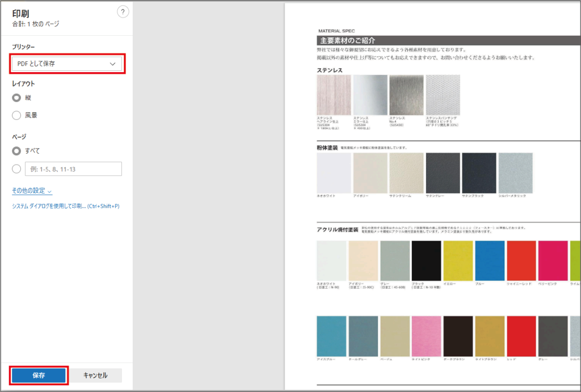581x392 pixels.
Task: Click the yellow イエロー acrylic swatch in preview
Action: 458,260
